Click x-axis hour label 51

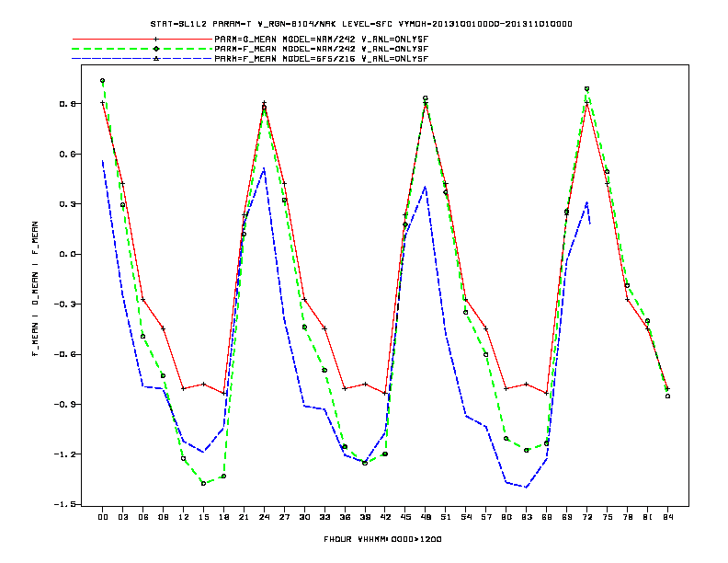point(446,517)
